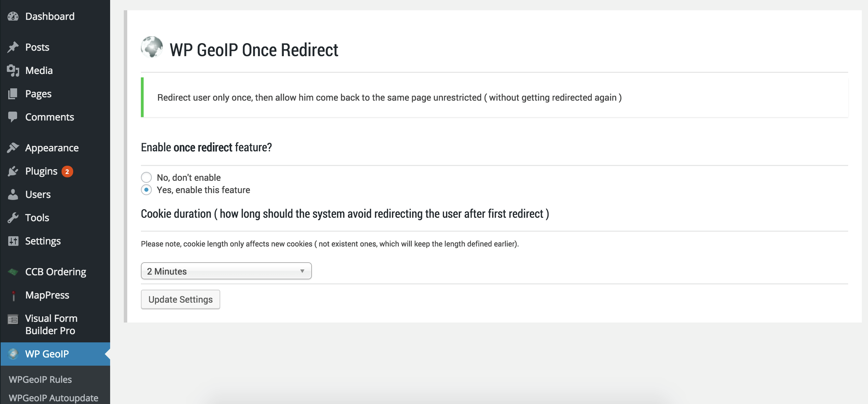
Task: Select "Yes, enable this feature" radio
Action: [146, 190]
